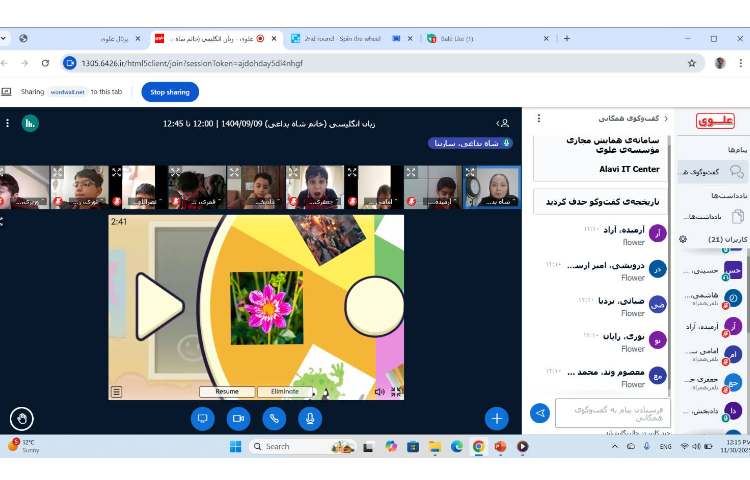Toggle the microphone mute button
The width and height of the screenshot is (750, 480).
(x=309, y=418)
